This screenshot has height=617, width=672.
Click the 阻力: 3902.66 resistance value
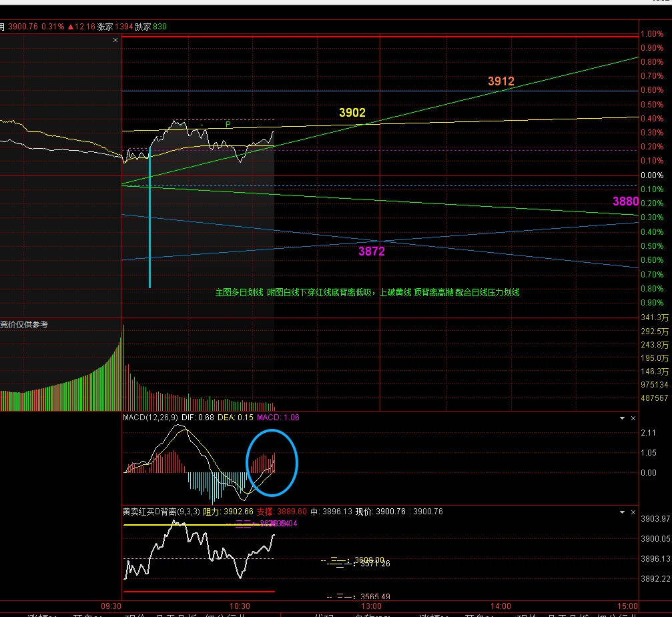coord(228,512)
